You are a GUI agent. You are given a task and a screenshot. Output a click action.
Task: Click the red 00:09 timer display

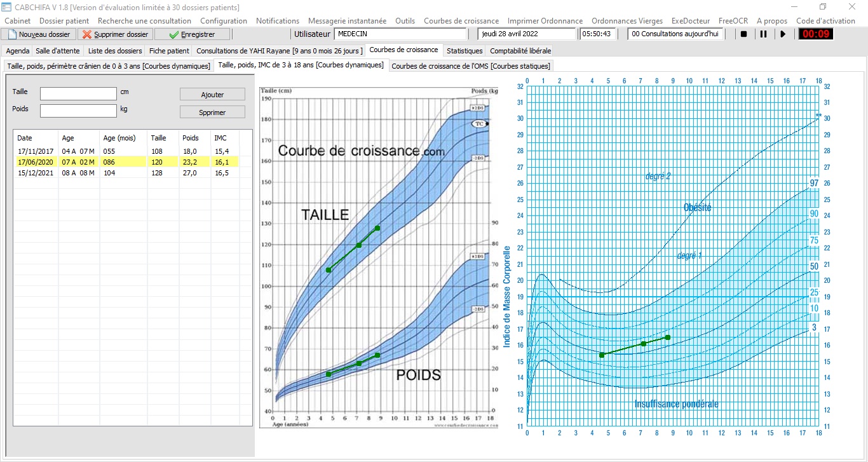coord(815,34)
